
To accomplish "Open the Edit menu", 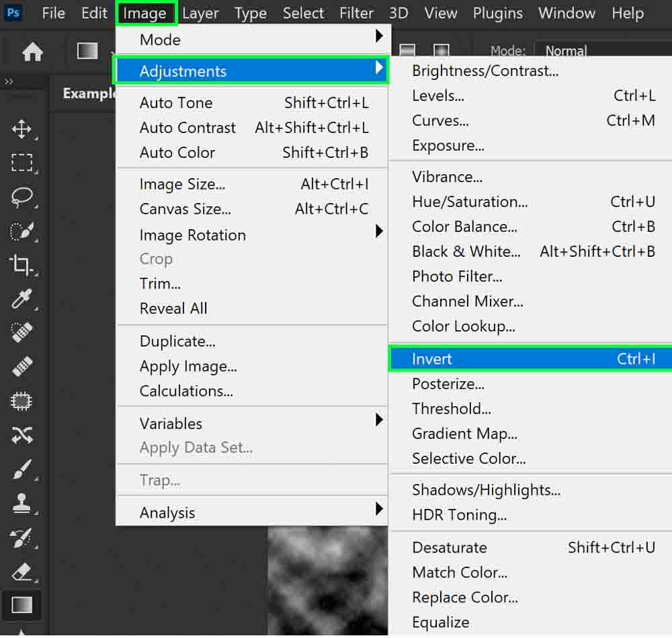I will click(x=94, y=13).
